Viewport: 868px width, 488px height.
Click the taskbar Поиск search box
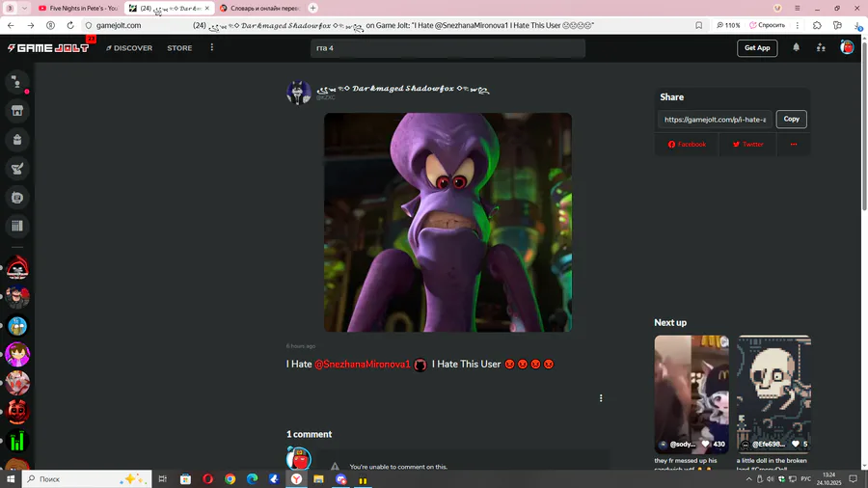point(87,478)
